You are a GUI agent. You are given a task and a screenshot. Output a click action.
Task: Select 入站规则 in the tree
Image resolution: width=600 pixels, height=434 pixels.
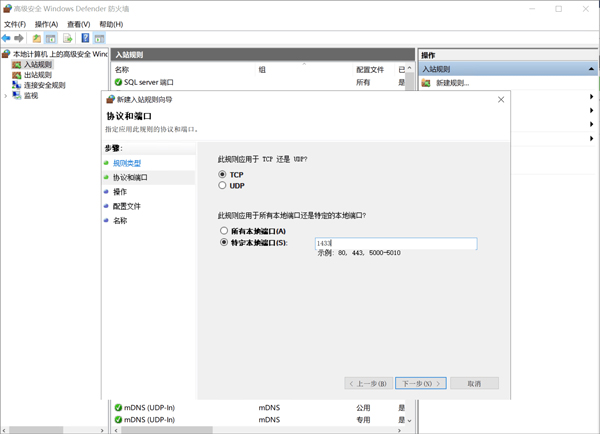[38, 65]
